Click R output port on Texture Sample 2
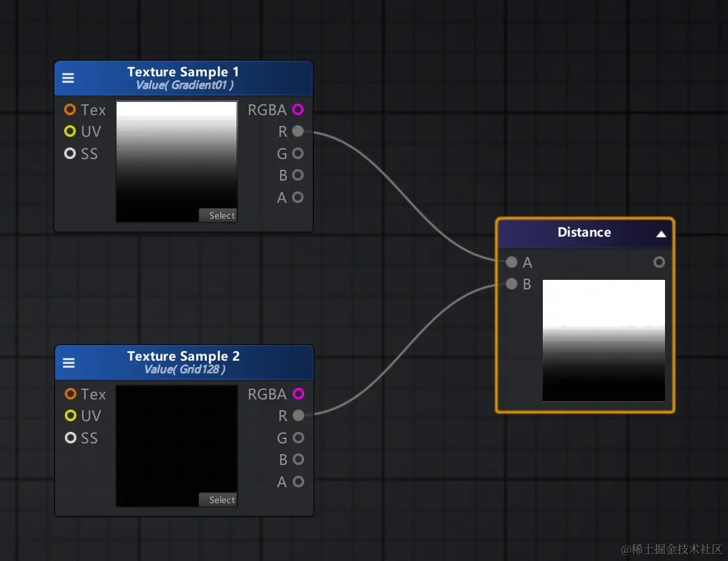 298,415
